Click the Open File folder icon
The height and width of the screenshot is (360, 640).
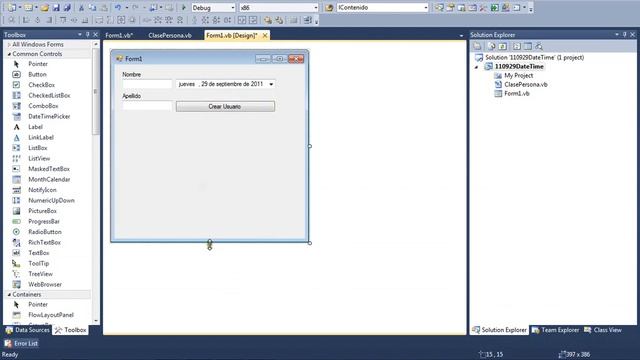(44, 8)
